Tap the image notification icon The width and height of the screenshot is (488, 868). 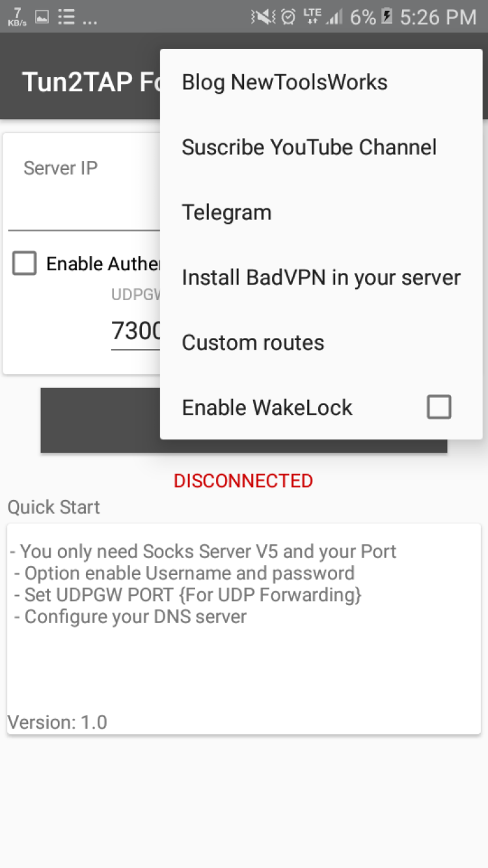click(x=42, y=17)
